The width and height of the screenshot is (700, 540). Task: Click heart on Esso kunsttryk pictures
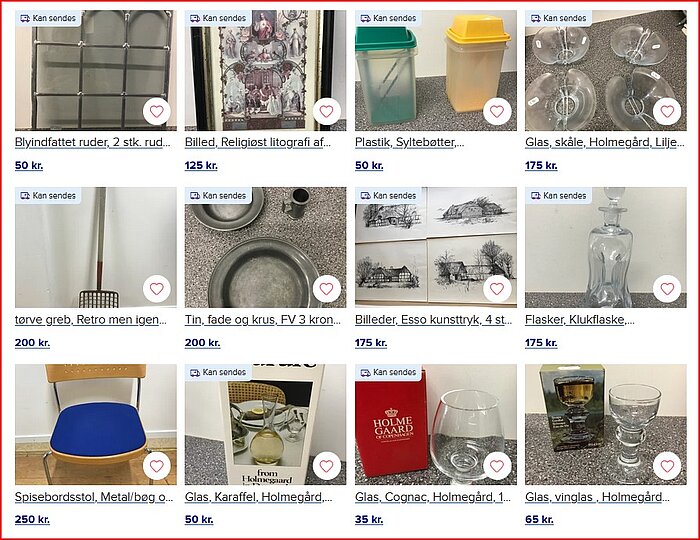pyautogui.click(x=497, y=289)
